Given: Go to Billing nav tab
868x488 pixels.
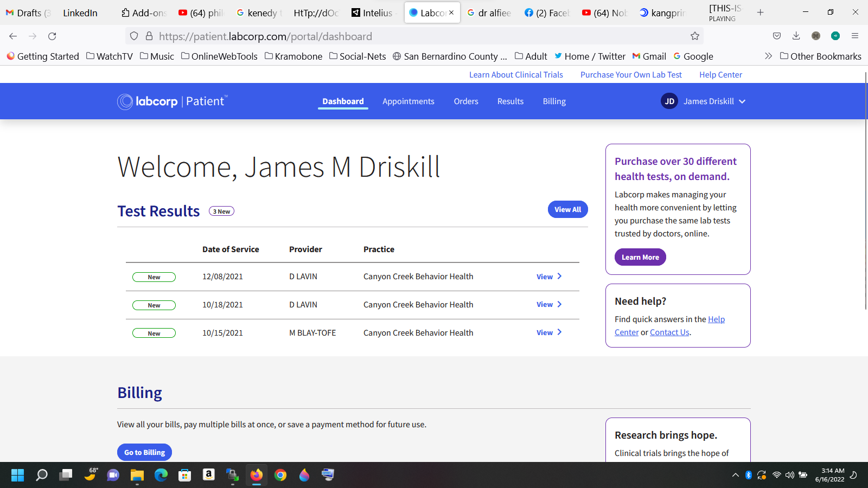Looking at the screenshot, I should coord(554,101).
